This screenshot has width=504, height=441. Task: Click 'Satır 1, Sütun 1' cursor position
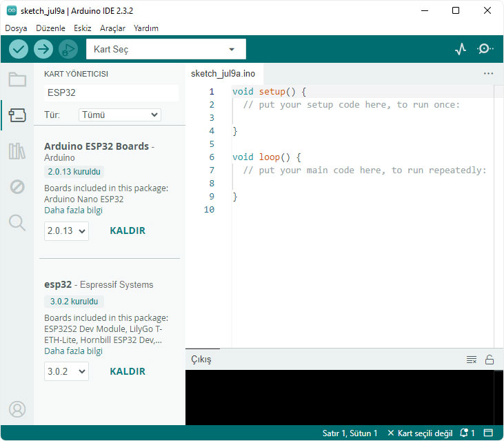click(350, 433)
